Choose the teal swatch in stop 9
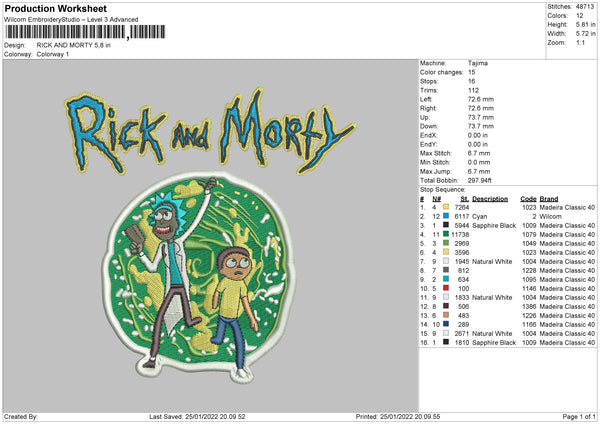The height and width of the screenshot is (424, 600). [x=446, y=279]
